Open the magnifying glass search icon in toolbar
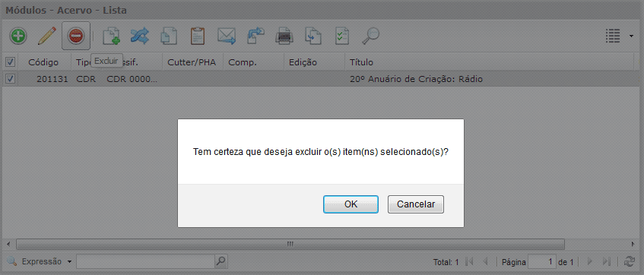This screenshot has height=275, width=644. point(370,36)
